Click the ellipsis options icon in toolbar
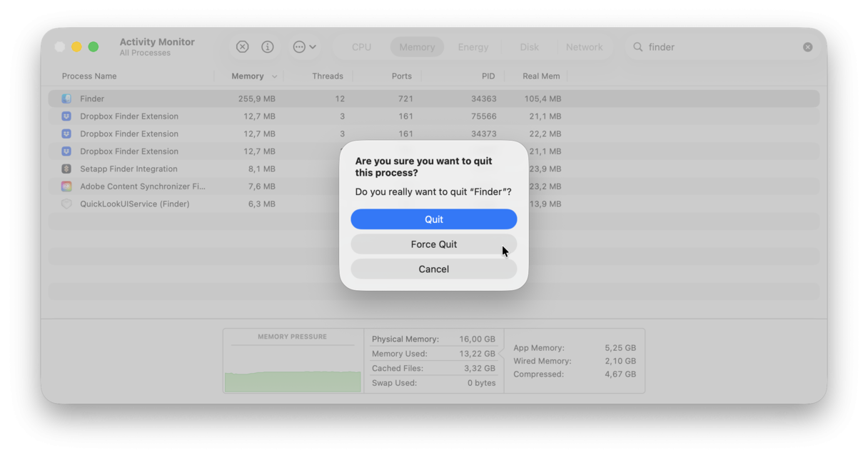The image size is (868, 458). coord(300,46)
